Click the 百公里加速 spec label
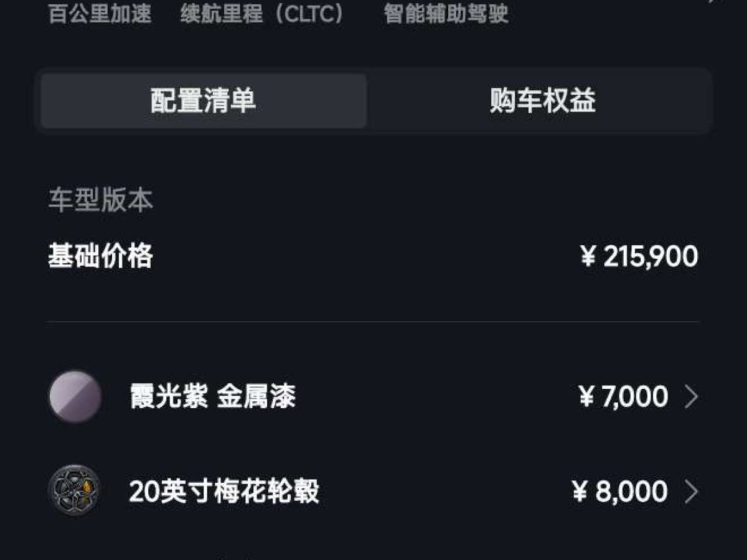Image resolution: width=747 pixels, height=560 pixels. [100, 14]
